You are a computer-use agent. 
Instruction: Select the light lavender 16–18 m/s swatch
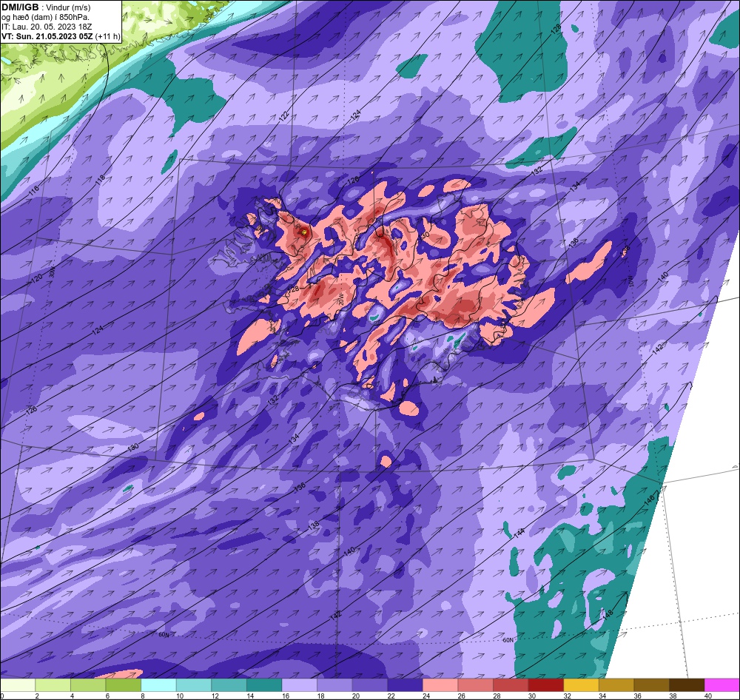click(299, 685)
